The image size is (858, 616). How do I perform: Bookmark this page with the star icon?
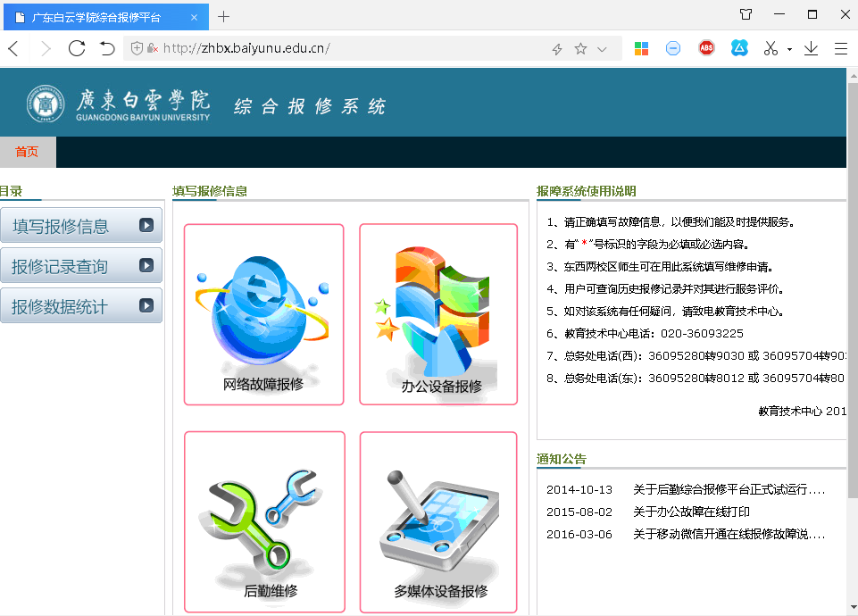pyautogui.click(x=580, y=49)
